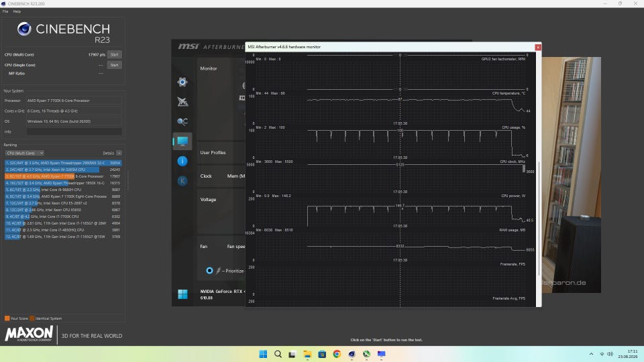Viewport: 644px width, 362px height.
Task: Click the Fan section label in Afterburner
Action: click(203, 247)
